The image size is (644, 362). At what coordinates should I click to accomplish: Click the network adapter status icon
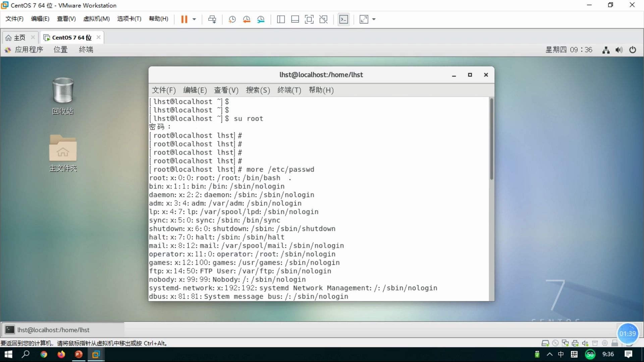pyautogui.click(x=565, y=343)
